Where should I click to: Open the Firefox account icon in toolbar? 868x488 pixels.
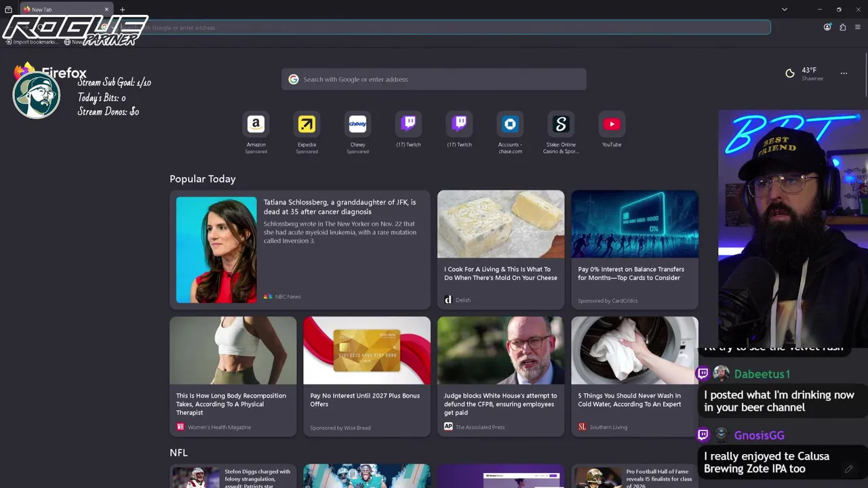click(x=827, y=27)
